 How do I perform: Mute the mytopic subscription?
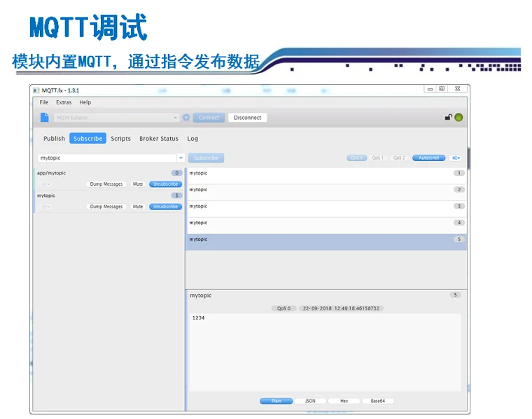138,207
